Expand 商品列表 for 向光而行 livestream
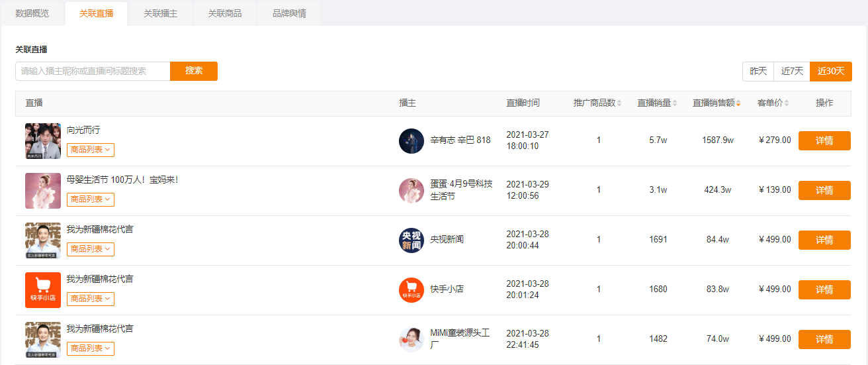 pyautogui.click(x=91, y=150)
